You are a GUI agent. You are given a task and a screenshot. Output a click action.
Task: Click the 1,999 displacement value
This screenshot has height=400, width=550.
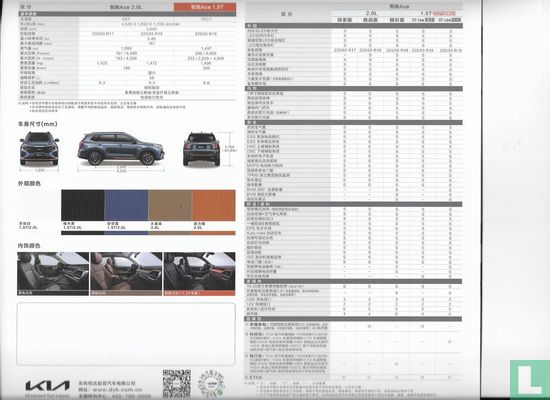tap(126, 48)
